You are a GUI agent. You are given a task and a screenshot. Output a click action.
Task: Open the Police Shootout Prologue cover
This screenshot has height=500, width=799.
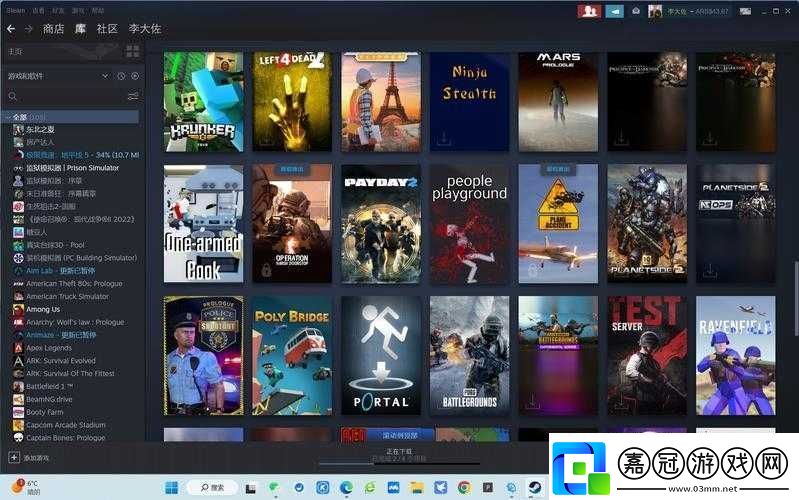pyautogui.click(x=203, y=355)
